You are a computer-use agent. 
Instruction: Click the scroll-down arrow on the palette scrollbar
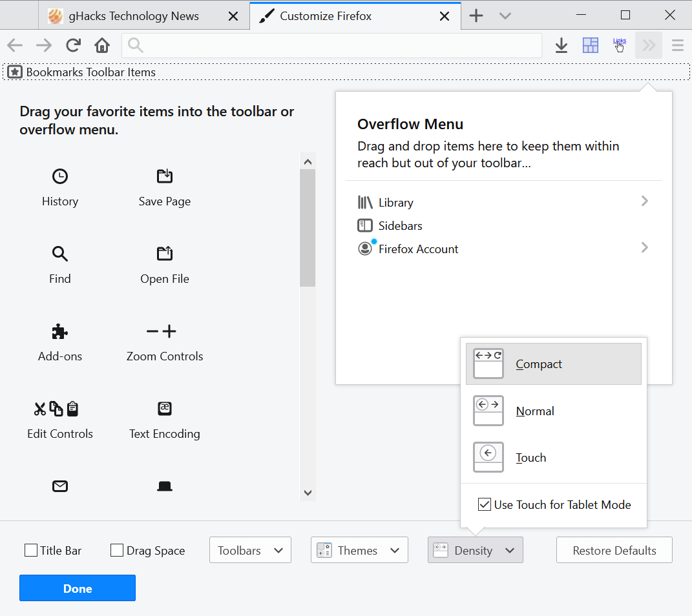pos(308,493)
